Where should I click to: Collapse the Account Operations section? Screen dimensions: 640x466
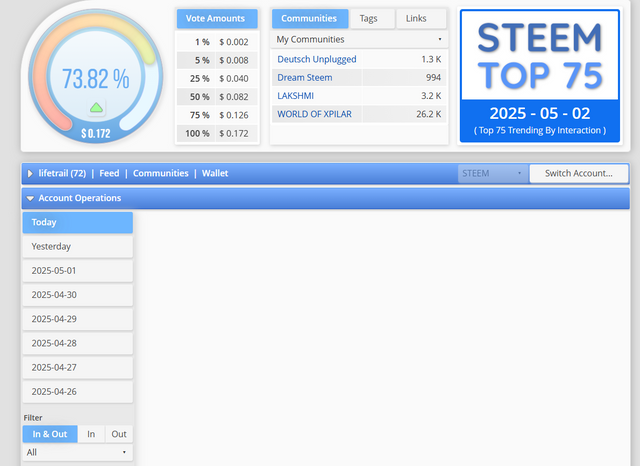click(x=30, y=198)
